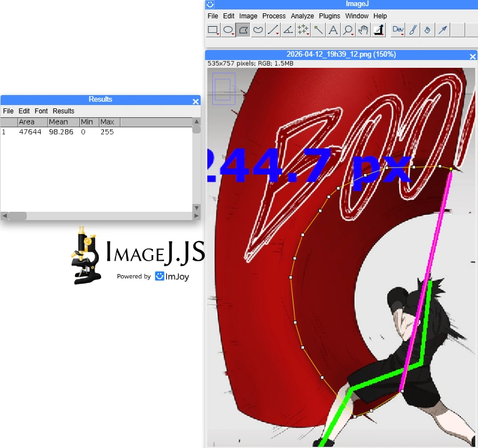Image resolution: width=478 pixels, height=448 pixels.
Task: Select the Scrolling hand tool
Action: tap(363, 30)
